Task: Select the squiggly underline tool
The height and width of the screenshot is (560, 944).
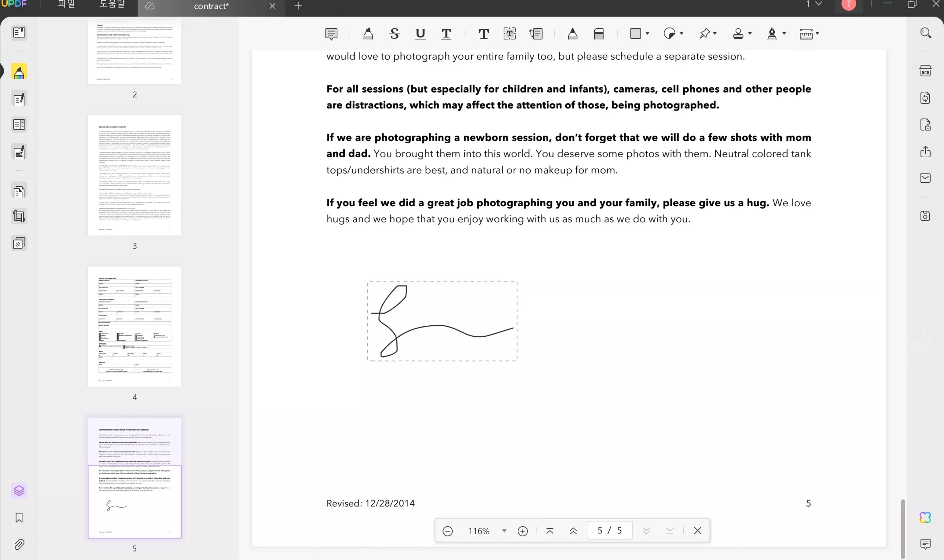Action: [446, 34]
